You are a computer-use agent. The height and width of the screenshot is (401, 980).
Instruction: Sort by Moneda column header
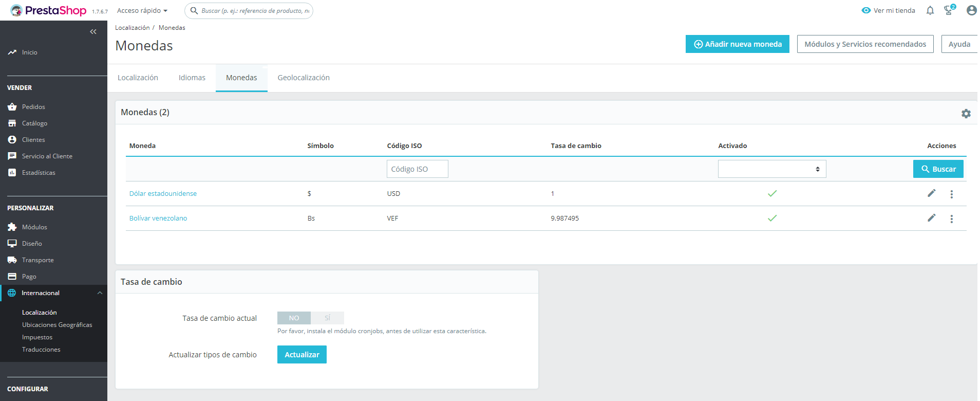pyautogui.click(x=142, y=146)
